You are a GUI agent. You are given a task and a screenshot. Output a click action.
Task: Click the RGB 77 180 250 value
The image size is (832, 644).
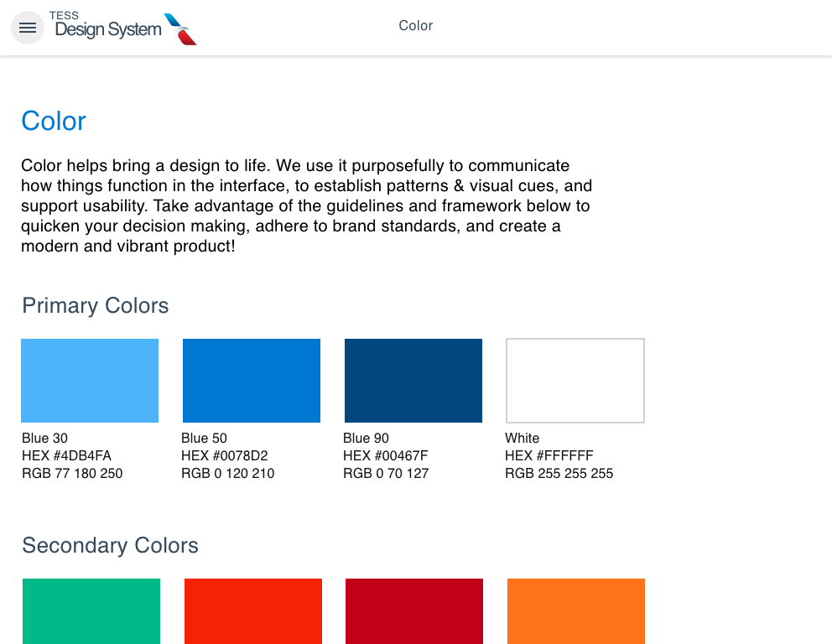pos(72,474)
